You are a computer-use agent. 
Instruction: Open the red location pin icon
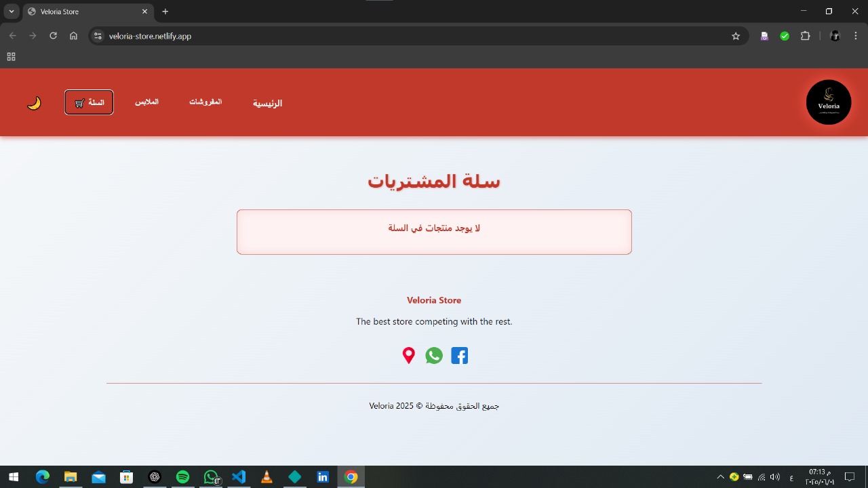pos(408,355)
